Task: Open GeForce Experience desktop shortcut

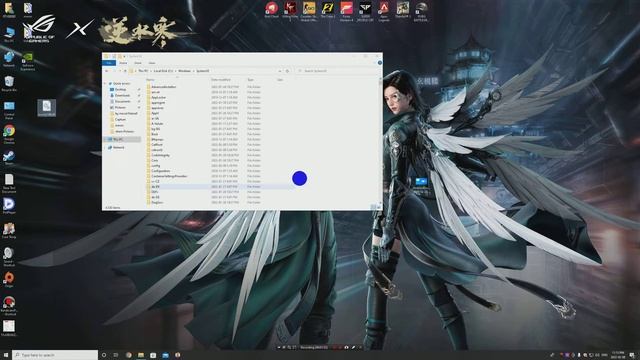Action: point(28,61)
